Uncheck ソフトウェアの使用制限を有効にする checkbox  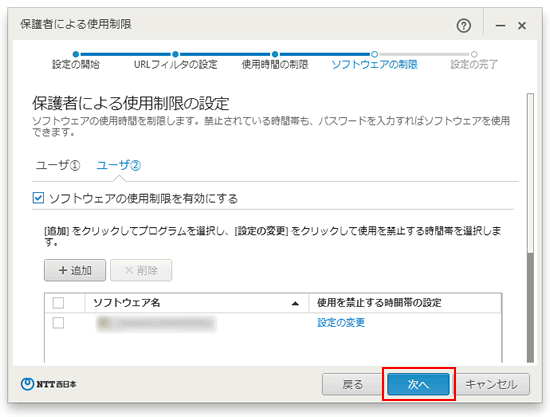[x=38, y=198]
